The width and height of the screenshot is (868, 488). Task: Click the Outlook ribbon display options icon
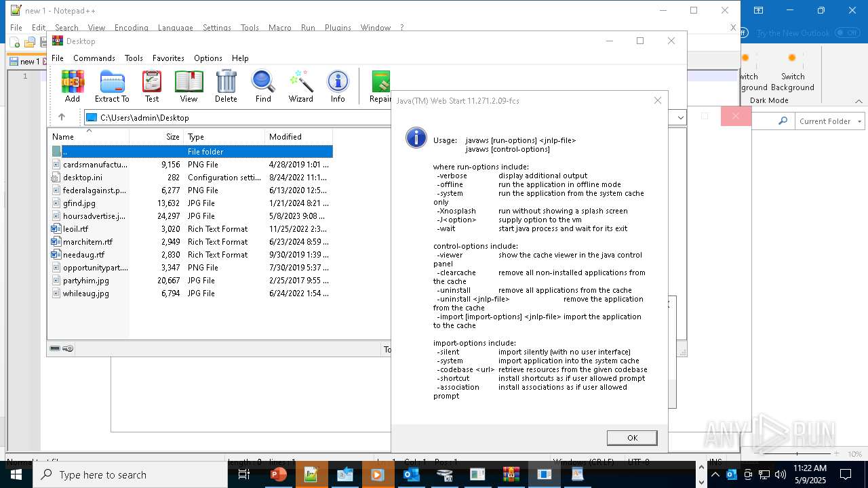[759, 10]
